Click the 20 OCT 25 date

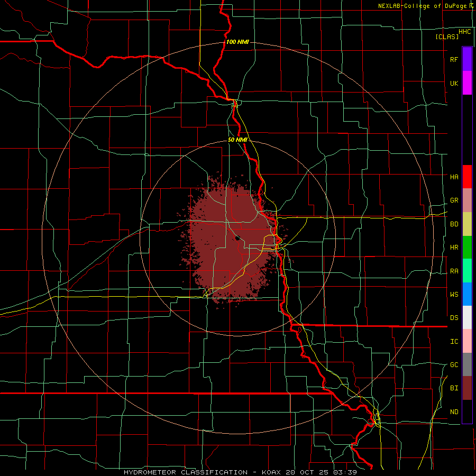(x=307, y=472)
